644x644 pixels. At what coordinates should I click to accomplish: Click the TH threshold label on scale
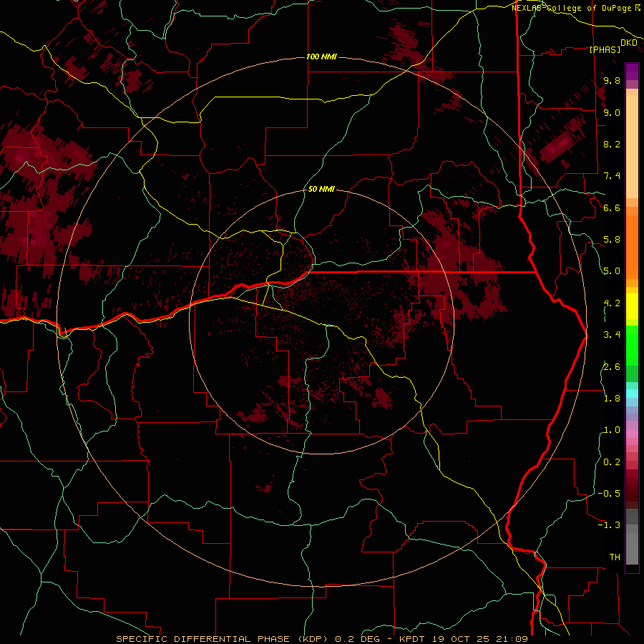[x=615, y=557]
